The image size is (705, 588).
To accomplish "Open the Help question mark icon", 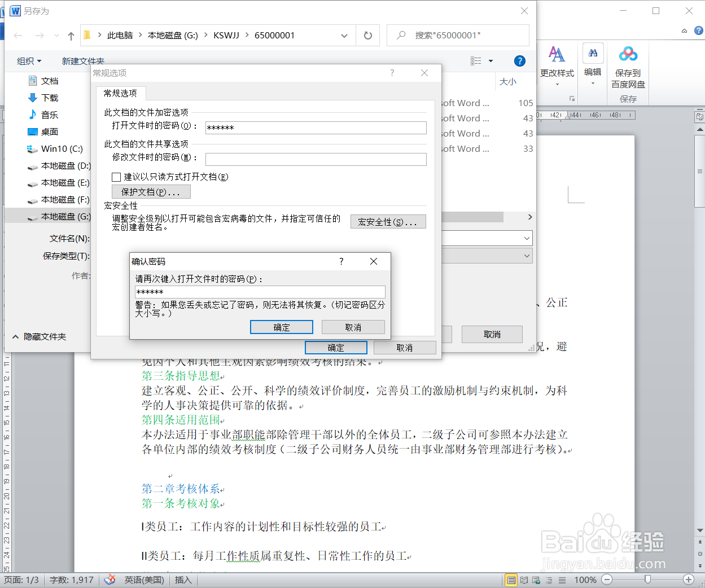I will 519,61.
